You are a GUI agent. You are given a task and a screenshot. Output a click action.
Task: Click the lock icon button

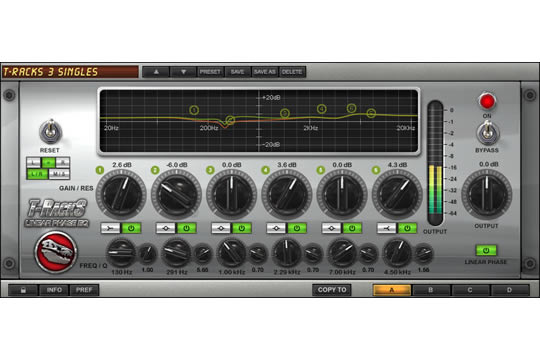click(23, 290)
